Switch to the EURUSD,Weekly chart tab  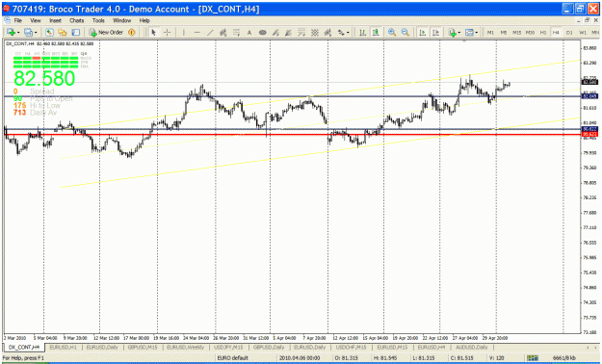(186, 348)
